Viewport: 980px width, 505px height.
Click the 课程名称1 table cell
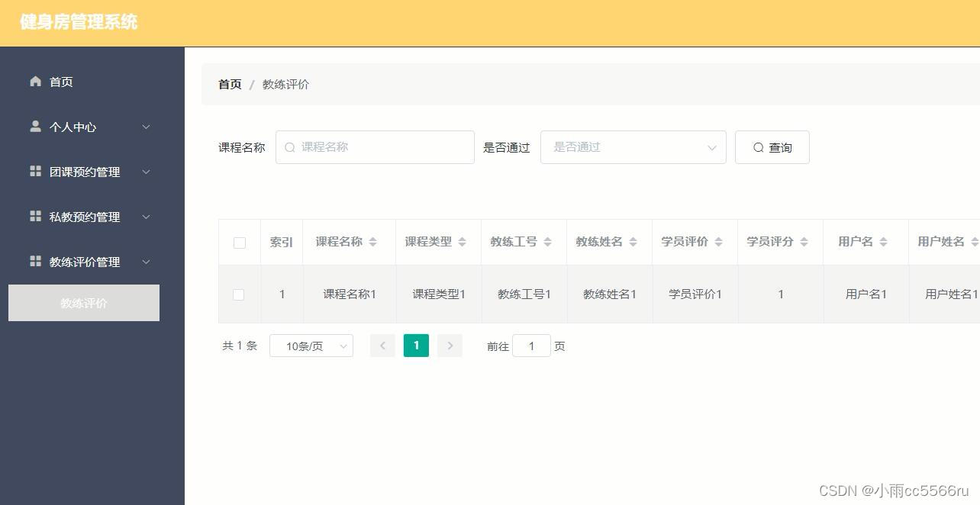[x=350, y=294]
